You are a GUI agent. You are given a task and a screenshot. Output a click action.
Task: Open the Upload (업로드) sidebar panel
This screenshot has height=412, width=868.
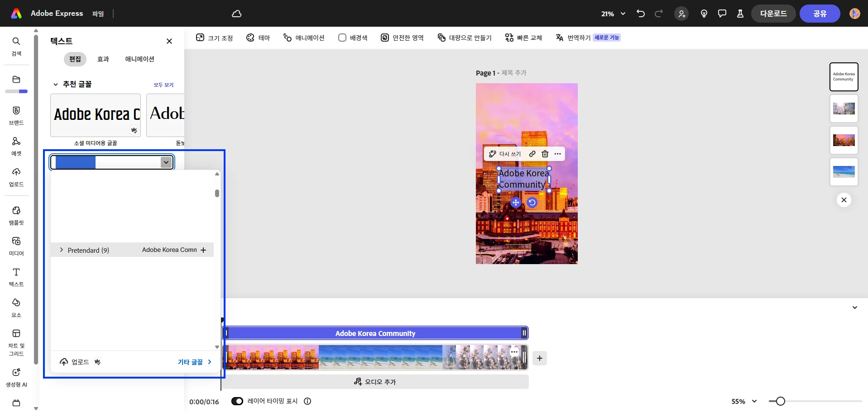click(16, 177)
